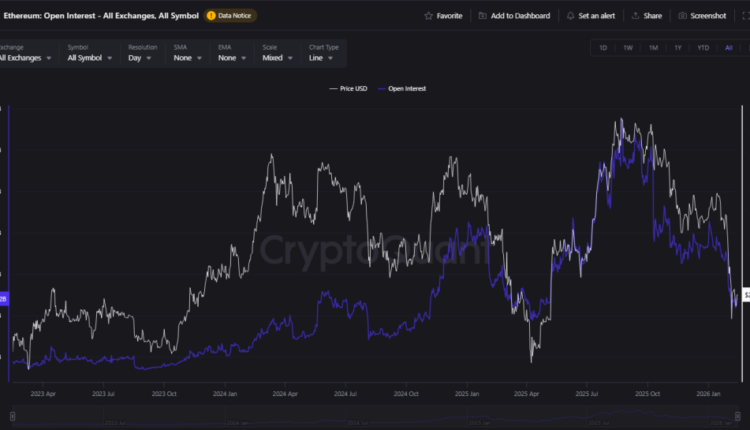750x430 pixels.
Task: Open the Resolution dropdown set to Day
Action: 141,58
